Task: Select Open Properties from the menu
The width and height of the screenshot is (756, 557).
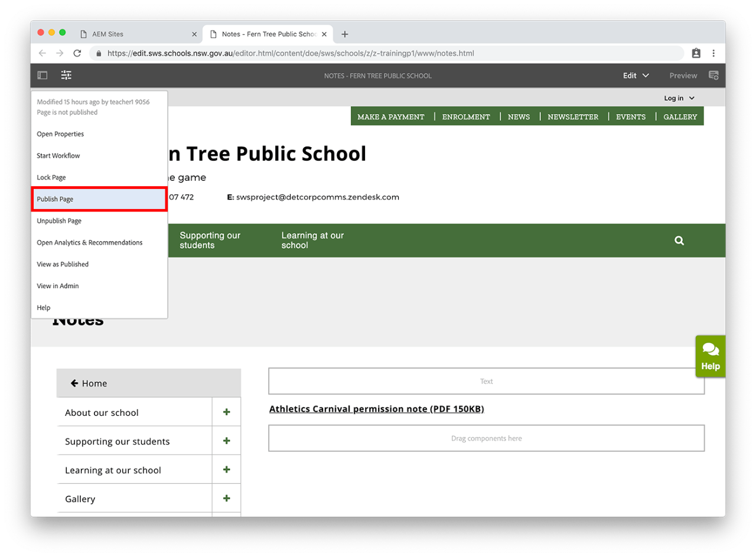Action: pos(99,134)
